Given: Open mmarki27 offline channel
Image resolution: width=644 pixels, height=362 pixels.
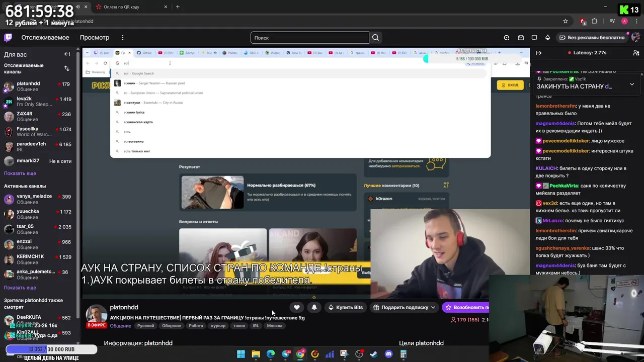Looking at the screenshot, I should 39,161.
